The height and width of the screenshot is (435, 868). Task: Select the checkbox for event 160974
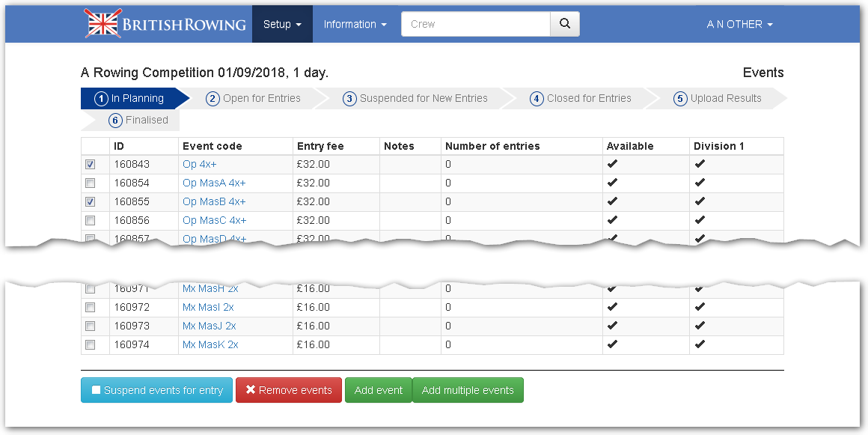point(91,345)
